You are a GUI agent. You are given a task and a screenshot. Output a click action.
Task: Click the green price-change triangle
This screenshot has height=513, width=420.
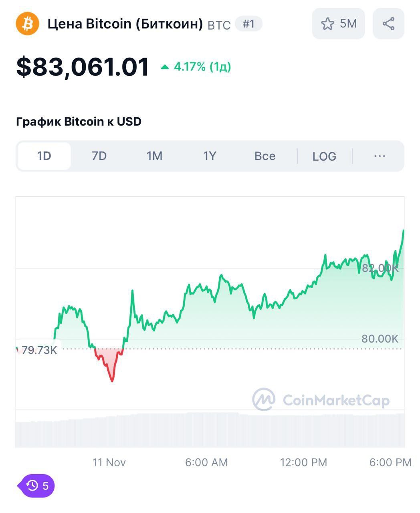(165, 67)
